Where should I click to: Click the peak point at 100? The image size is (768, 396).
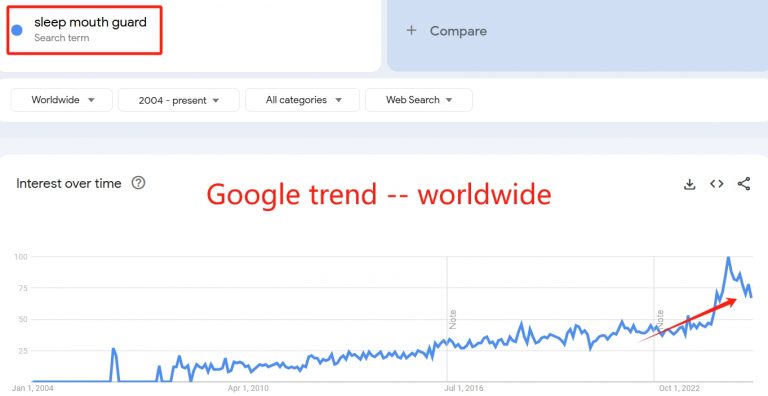[x=728, y=257]
